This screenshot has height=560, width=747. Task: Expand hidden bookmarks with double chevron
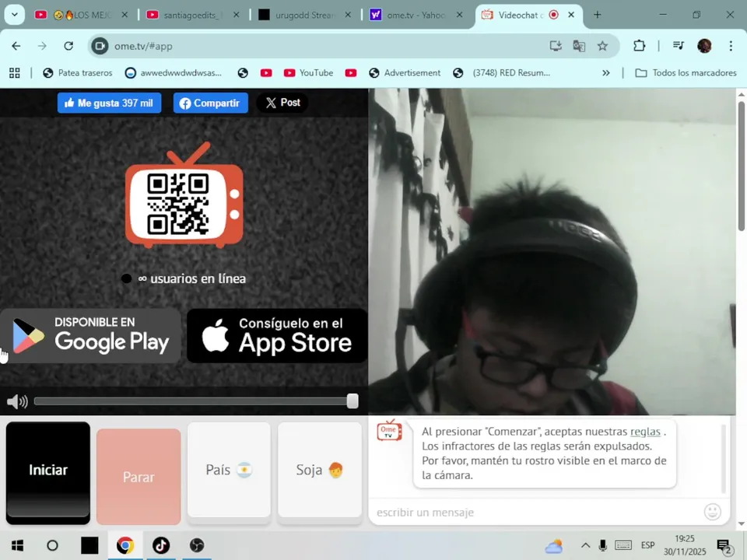point(605,73)
